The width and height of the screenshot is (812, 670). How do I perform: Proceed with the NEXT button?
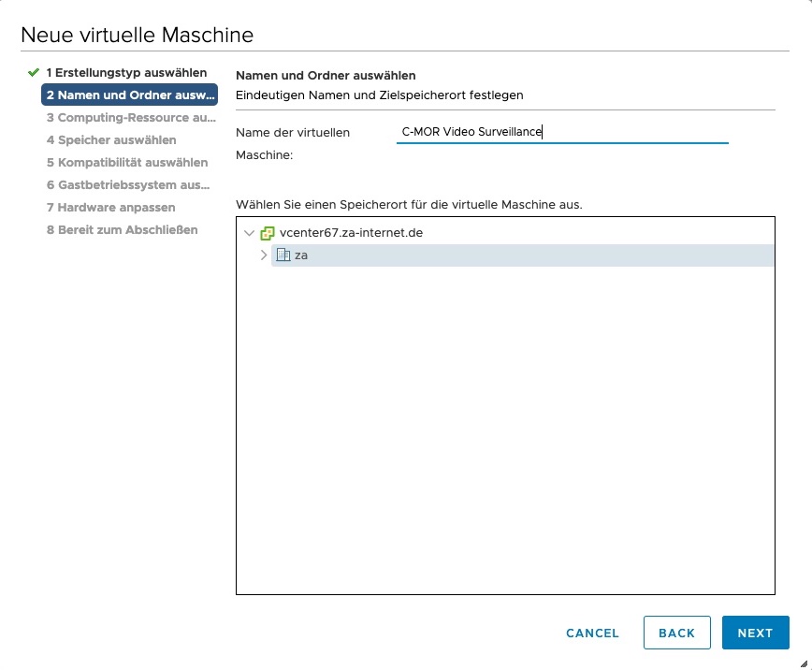coord(755,633)
